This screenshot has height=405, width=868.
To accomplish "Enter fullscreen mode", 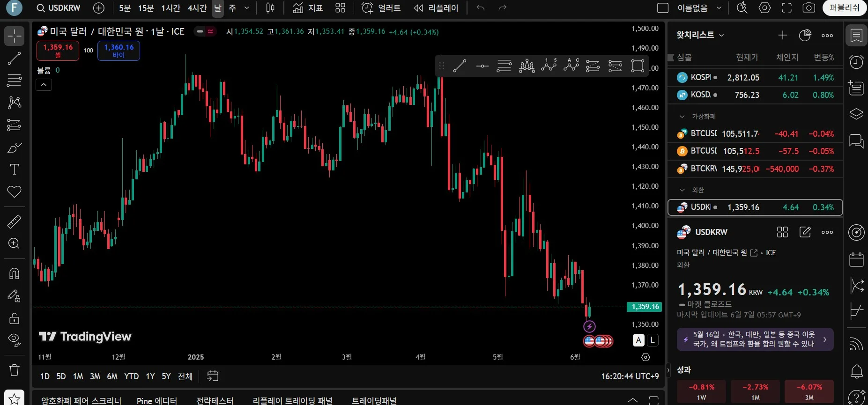I will (x=787, y=8).
